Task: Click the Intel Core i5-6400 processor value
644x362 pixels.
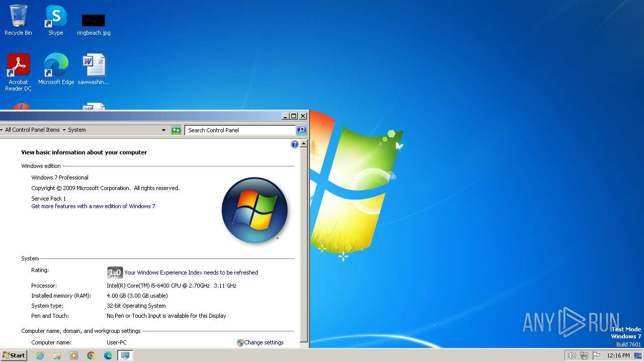Action: pyautogui.click(x=171, y=286)
